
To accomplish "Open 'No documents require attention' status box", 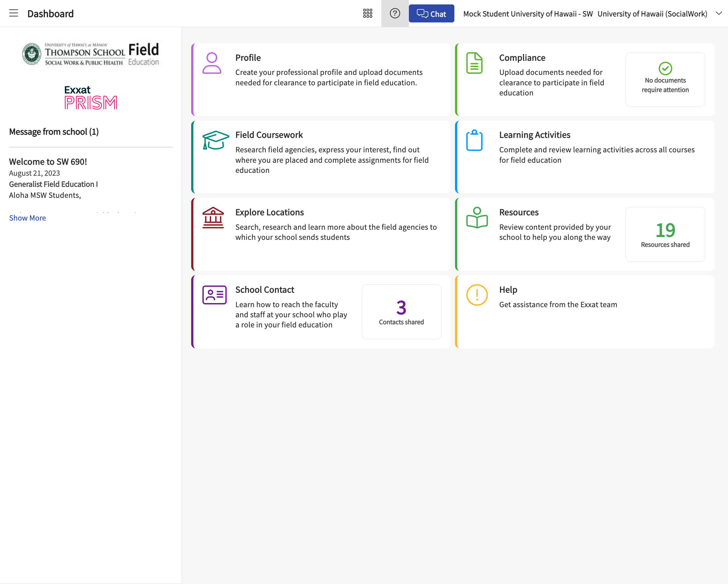I will pos(665,79).
